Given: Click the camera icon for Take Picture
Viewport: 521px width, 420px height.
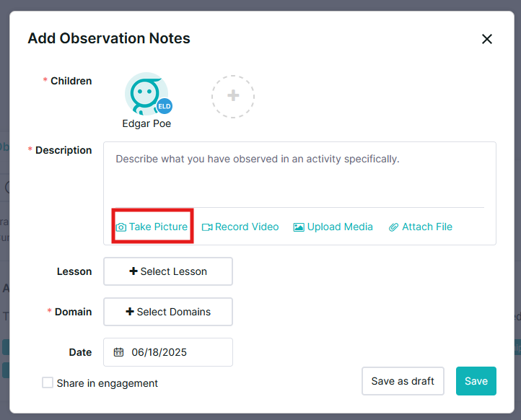Looking at the screenshot, I should [121, 227].
